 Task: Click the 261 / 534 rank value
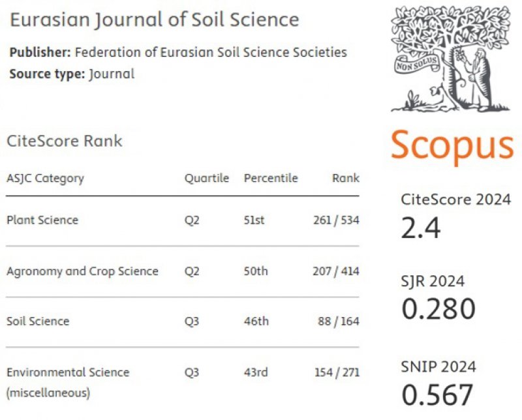pyautogui.click(x=336, y=220)
